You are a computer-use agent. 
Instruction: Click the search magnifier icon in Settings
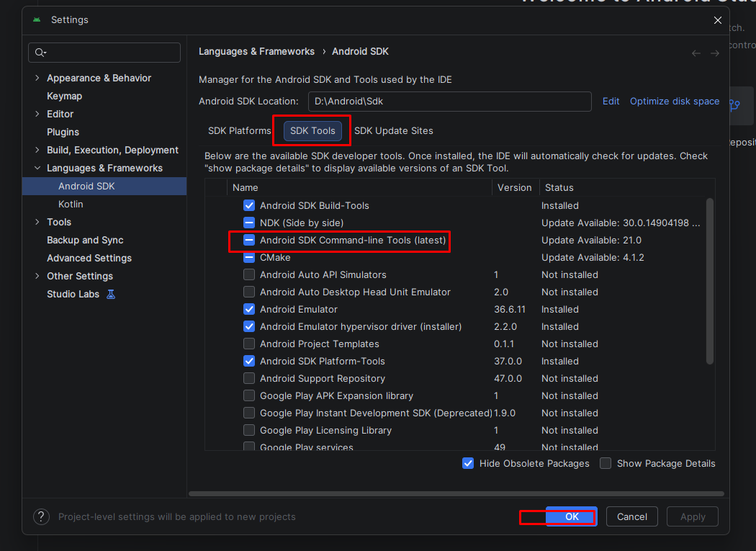(x=40, y=53)
